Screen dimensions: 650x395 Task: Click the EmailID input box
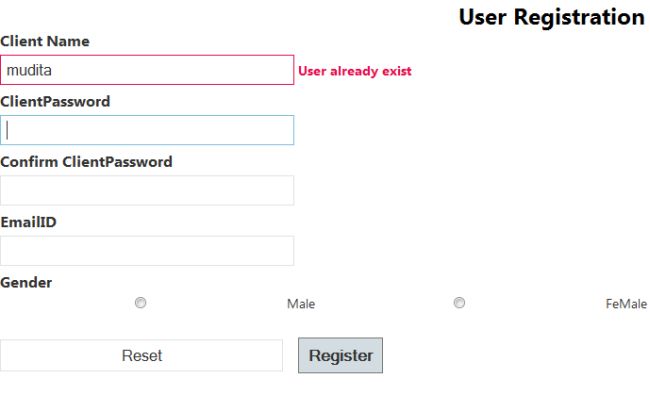coord(147,251)
